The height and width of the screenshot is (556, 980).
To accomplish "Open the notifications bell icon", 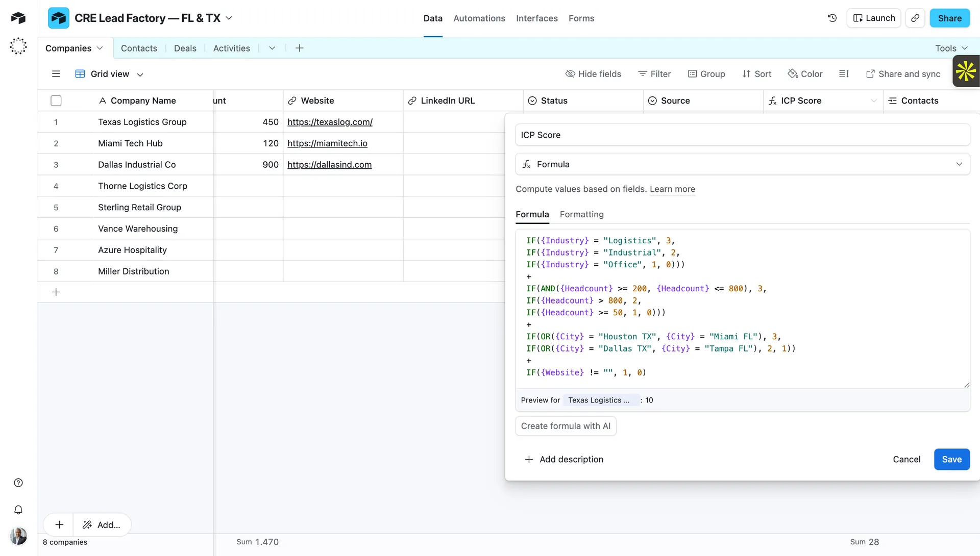I will [x=18, y=510].
